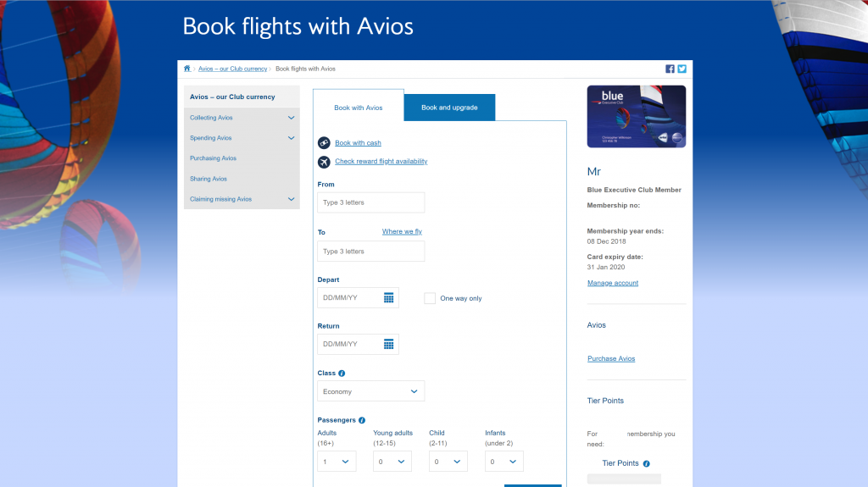Share page via Twitter icon
Viewport: 868px width, 487px height.
[x=682, y=69]
